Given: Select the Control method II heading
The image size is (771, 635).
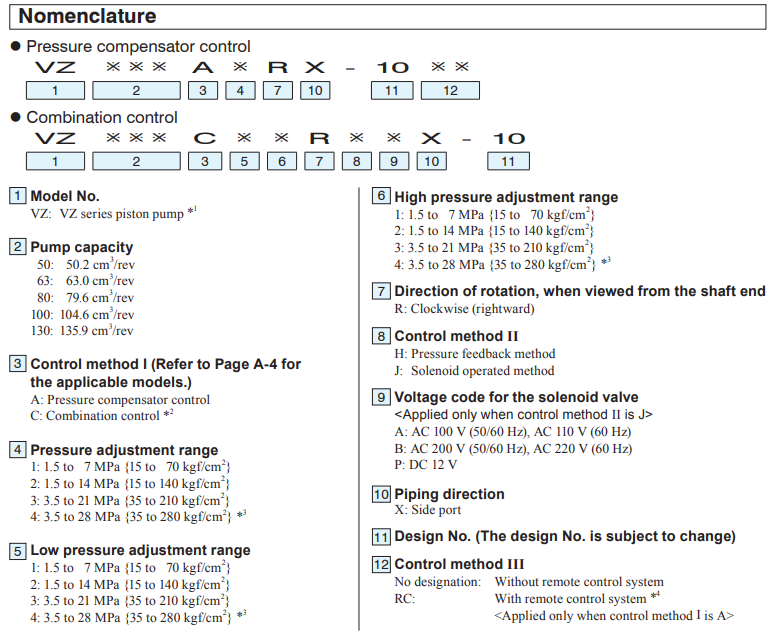Looking at the screenshot, I should (x=456, y=336).
